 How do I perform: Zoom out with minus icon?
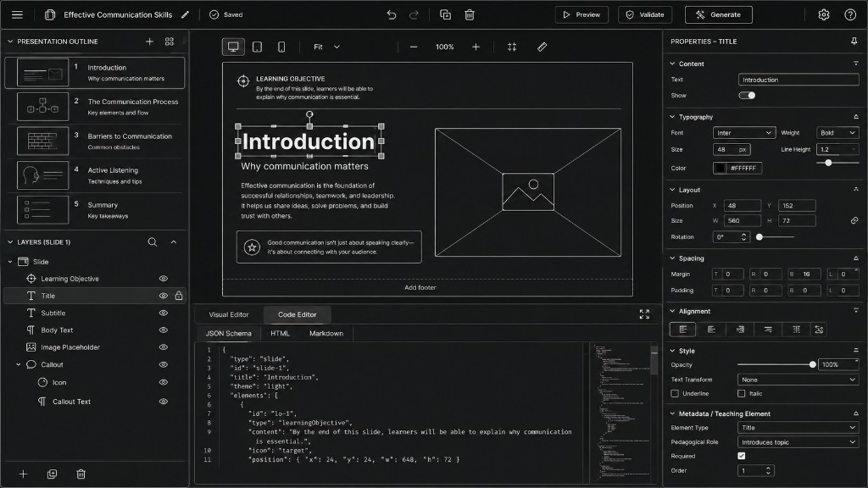click(x=414, y=47)
